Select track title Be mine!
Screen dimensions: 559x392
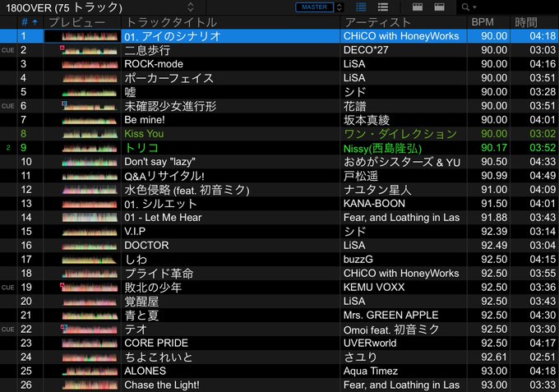[145, 120]
